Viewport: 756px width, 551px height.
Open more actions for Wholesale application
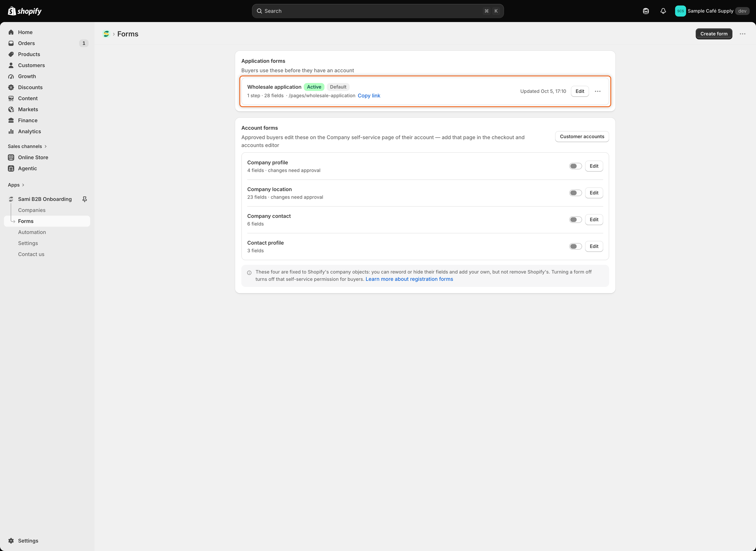pos(598,91)
